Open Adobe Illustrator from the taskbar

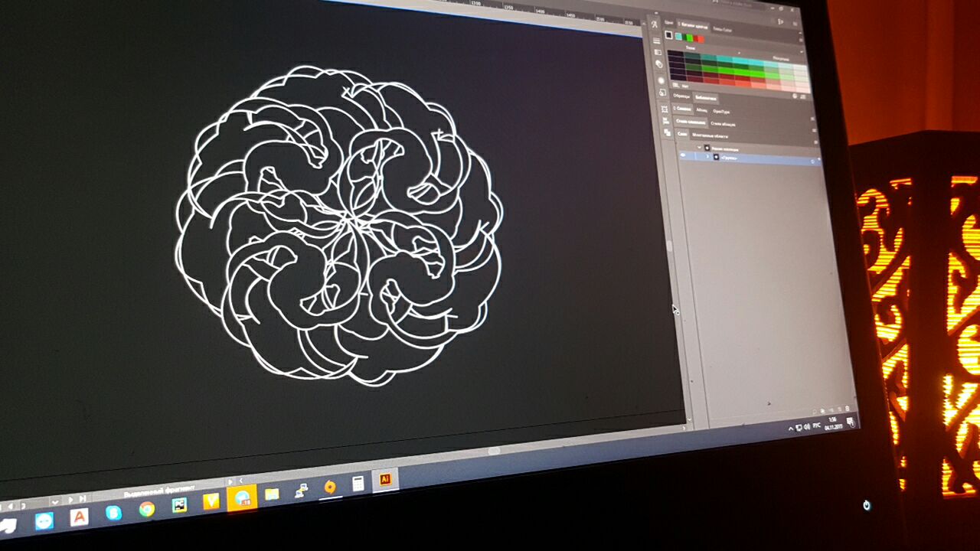click(385, 479)
